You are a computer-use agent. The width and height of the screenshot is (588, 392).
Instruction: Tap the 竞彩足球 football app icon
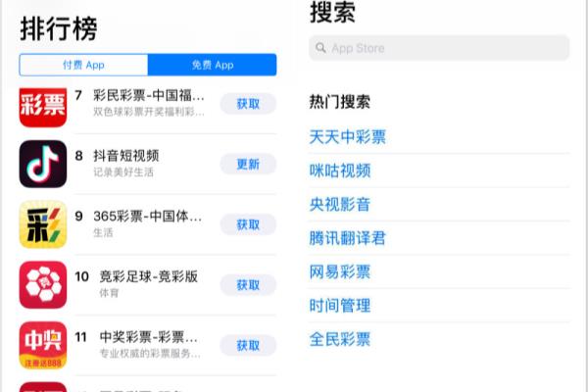[43, 285]
